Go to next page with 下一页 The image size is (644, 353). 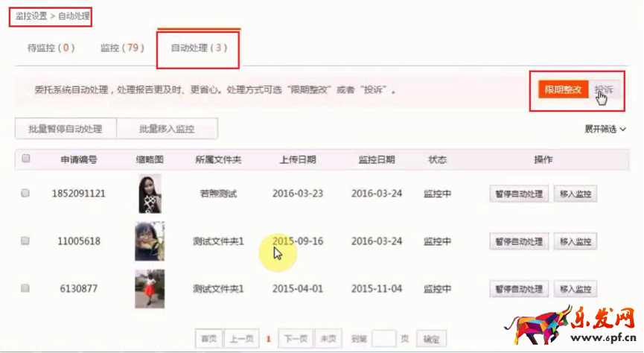pos(296,339)
